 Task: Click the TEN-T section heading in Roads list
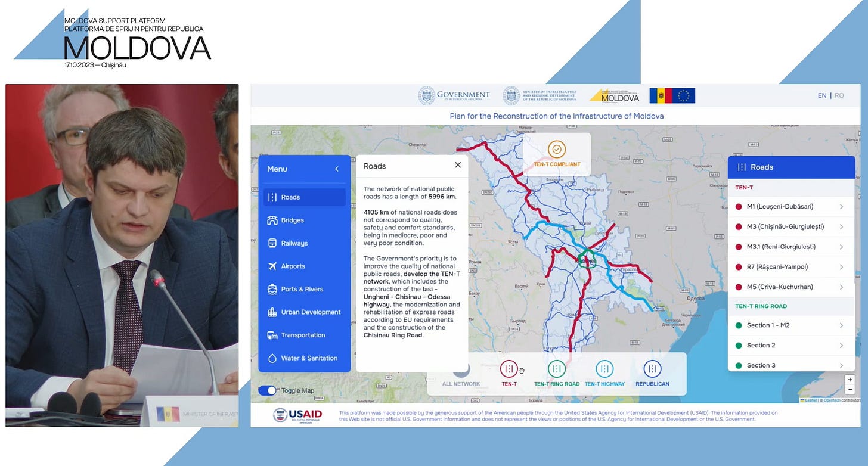click(x=744, y=188)
